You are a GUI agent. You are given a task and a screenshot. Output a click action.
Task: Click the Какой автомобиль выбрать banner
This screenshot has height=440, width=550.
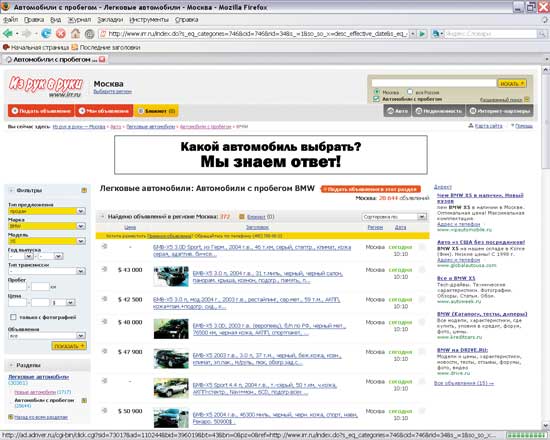[x=271, y=155]
